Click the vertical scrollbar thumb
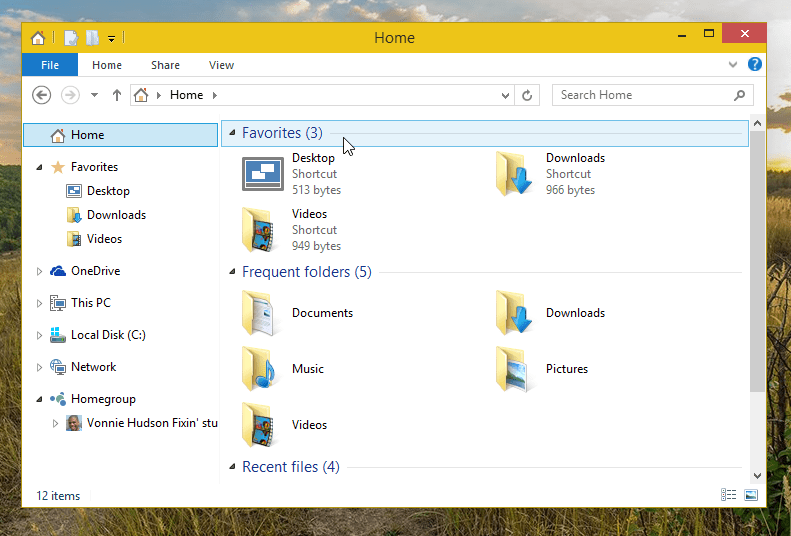791x536 pixels. (x=757, y=261)
